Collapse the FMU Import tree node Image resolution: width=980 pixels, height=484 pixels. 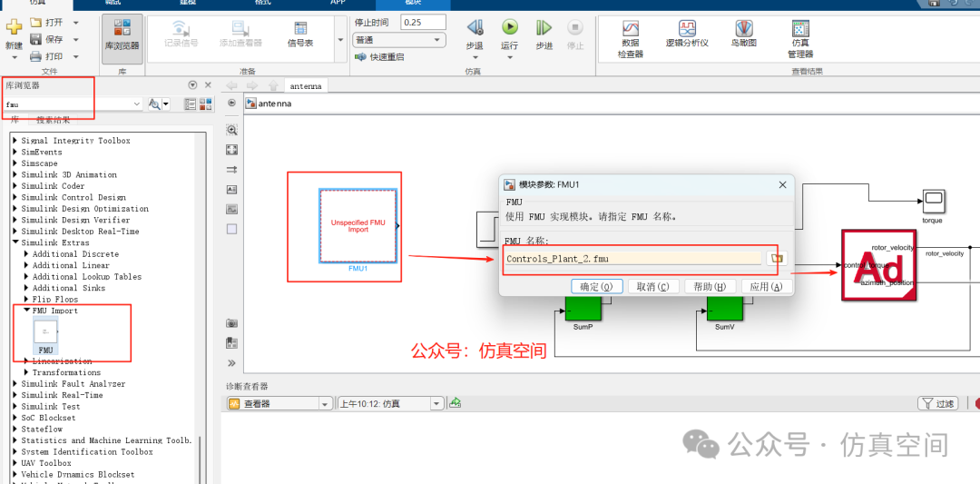click(26, 311)
